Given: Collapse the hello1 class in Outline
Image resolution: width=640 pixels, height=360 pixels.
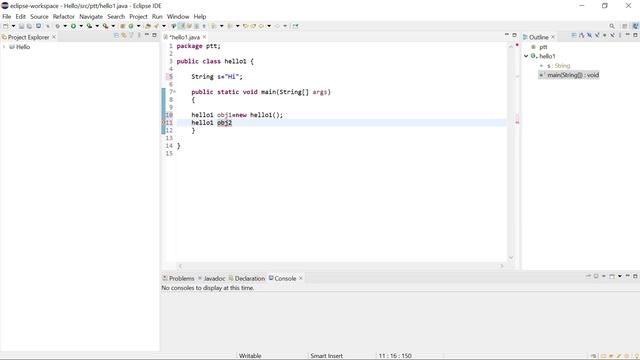Looking at the screenshot, I should tap(526, 56).
